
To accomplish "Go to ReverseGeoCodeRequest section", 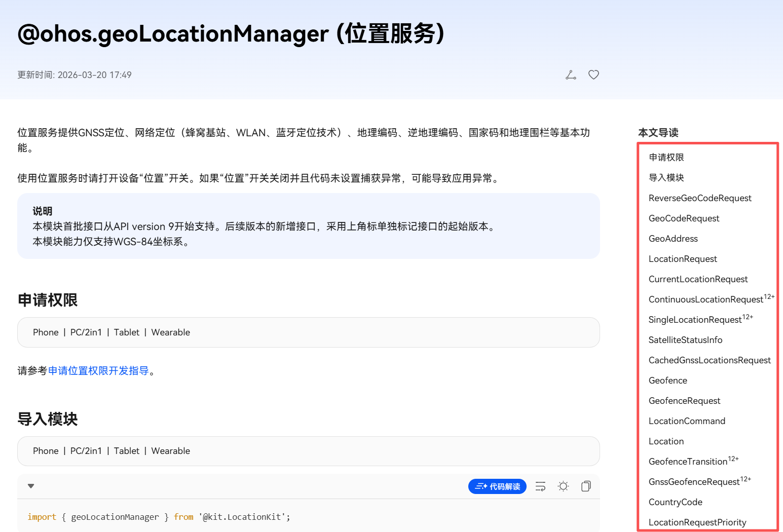I will [699, 198].
